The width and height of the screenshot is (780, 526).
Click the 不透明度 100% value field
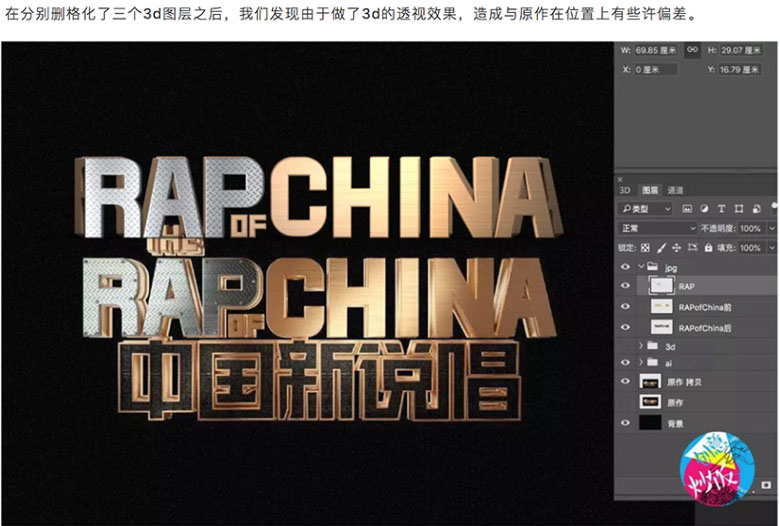(x=751, y=228)
